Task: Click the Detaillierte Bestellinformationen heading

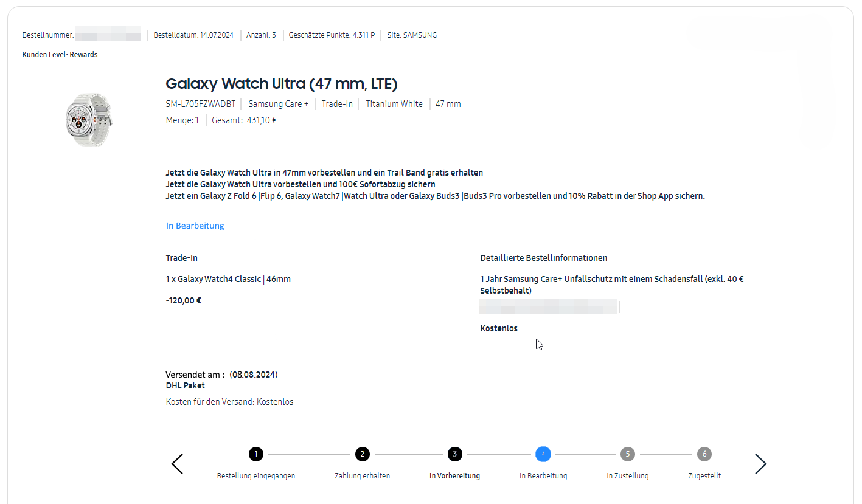Action: [x=543, y=258]
